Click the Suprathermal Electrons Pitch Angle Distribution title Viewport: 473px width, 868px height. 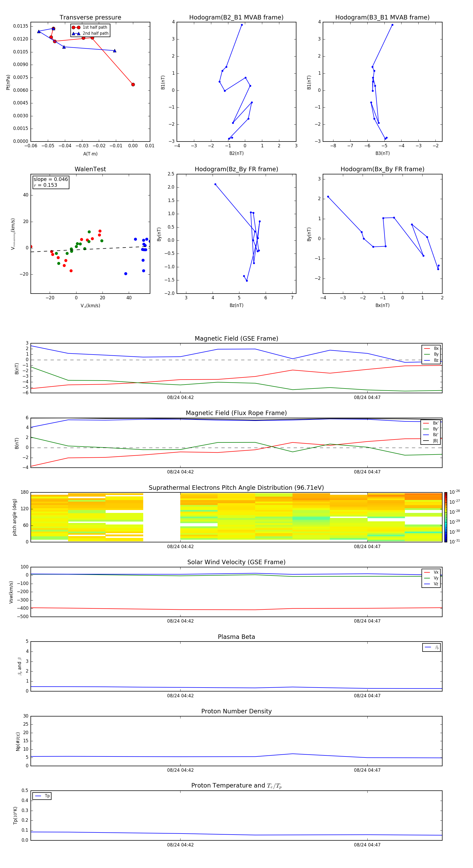pos(236,488)
